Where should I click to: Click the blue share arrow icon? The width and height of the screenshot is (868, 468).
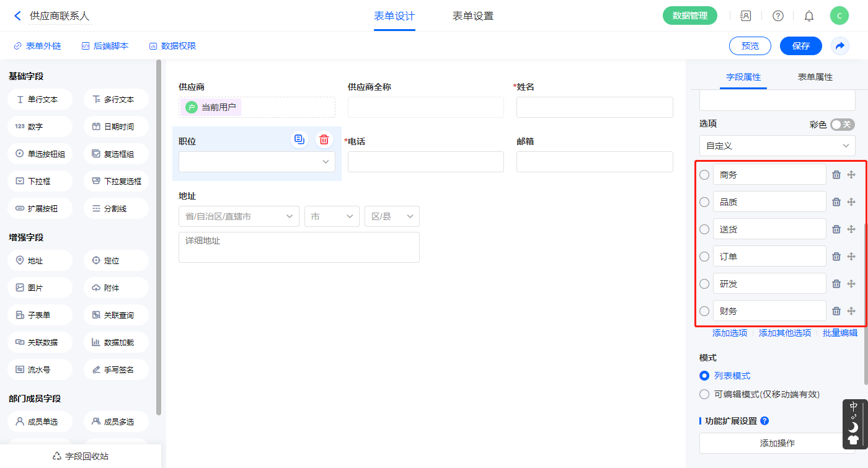839,46
